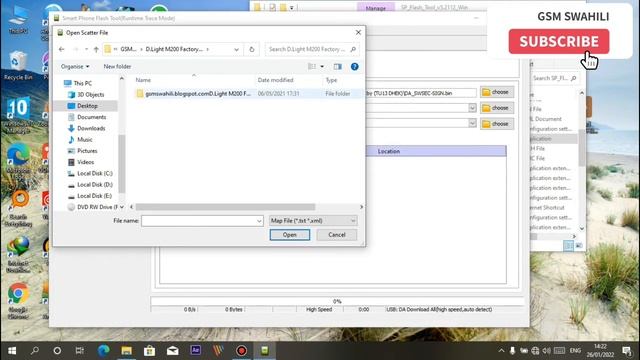Refresh the current folder listing
The width and height of the screenshot is (640, 360).
click(x=251, y=49)
